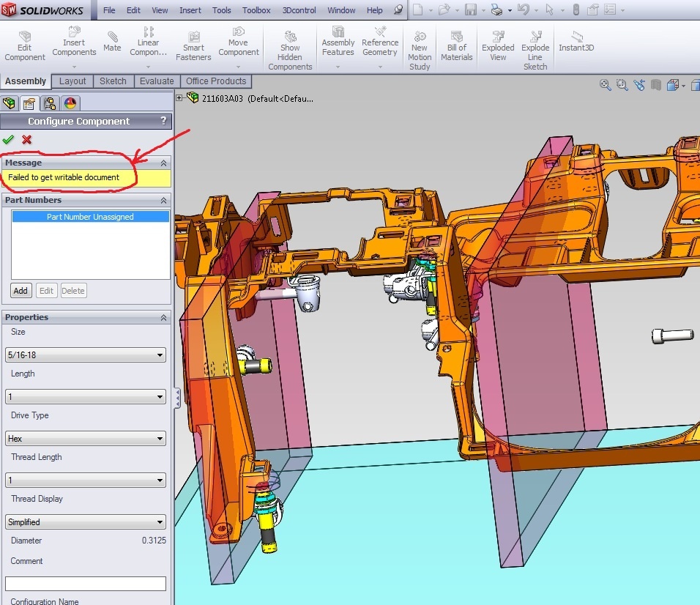Click the Edit part number button
Image resolution: width=700 pixels, height=605 pixels.
pyautogui.click(x=46, y=291)
